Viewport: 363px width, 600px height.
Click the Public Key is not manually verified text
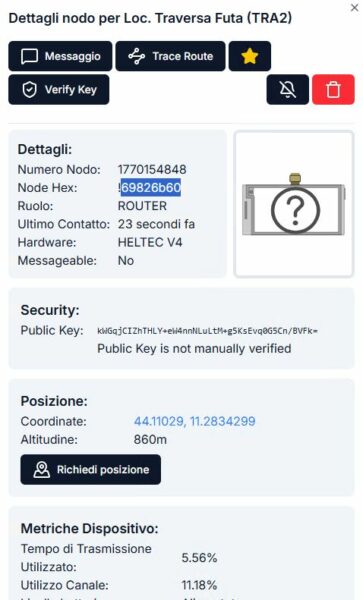pos(194,349)
